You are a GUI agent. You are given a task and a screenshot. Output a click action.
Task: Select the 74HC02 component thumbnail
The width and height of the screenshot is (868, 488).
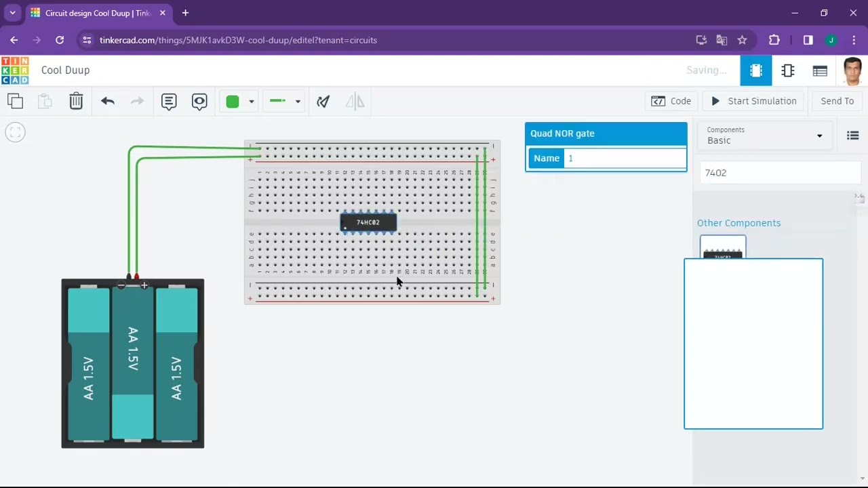pos(723,248)
